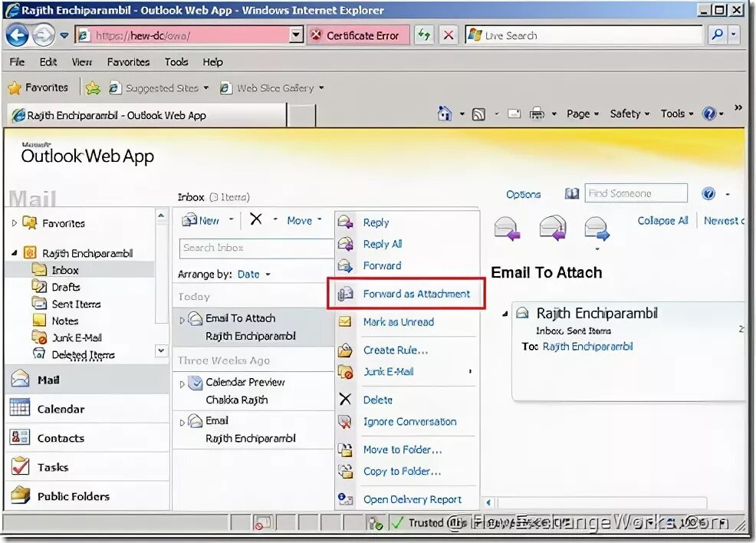This screenshot has height=543, width=756.
Task: Open the Safety menu dropdown
Action: pos(629,114)
